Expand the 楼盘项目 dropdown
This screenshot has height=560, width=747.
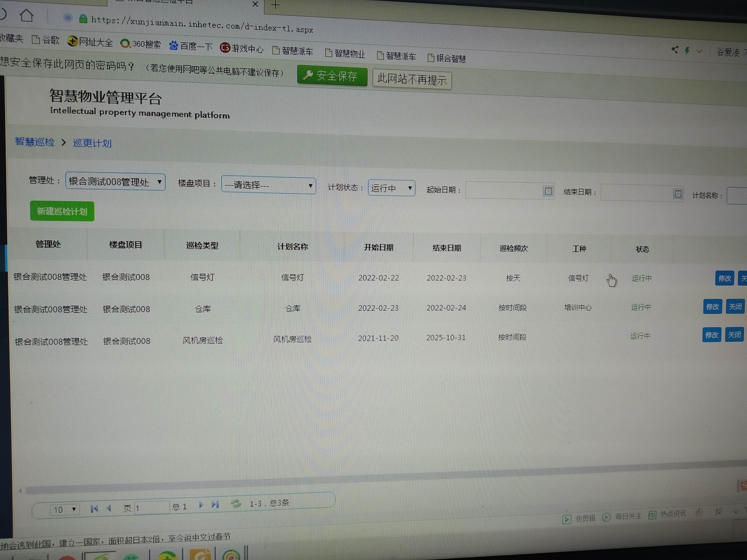269,185
